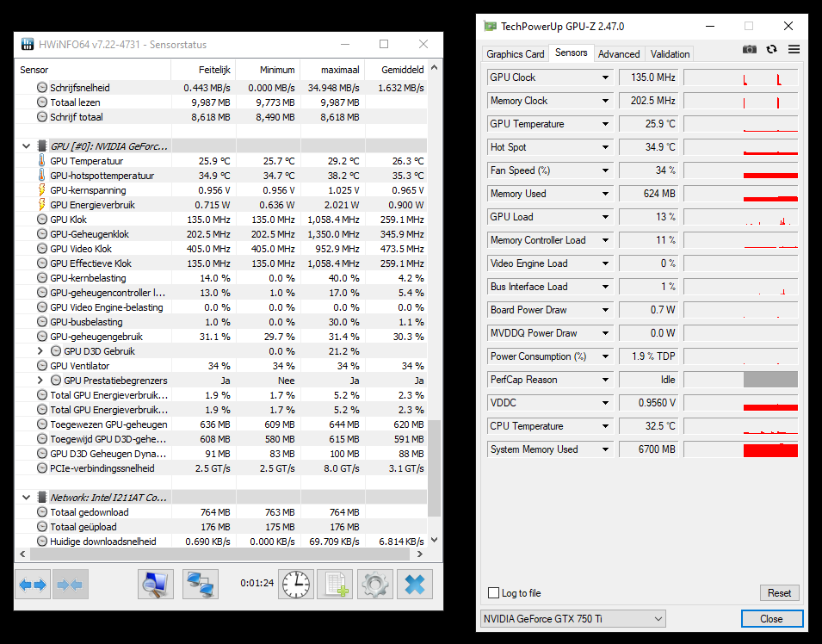Screen dimensions: 822x644
Task: Expand the GPU D3D Gebruik row
Action: pos(40,351)
